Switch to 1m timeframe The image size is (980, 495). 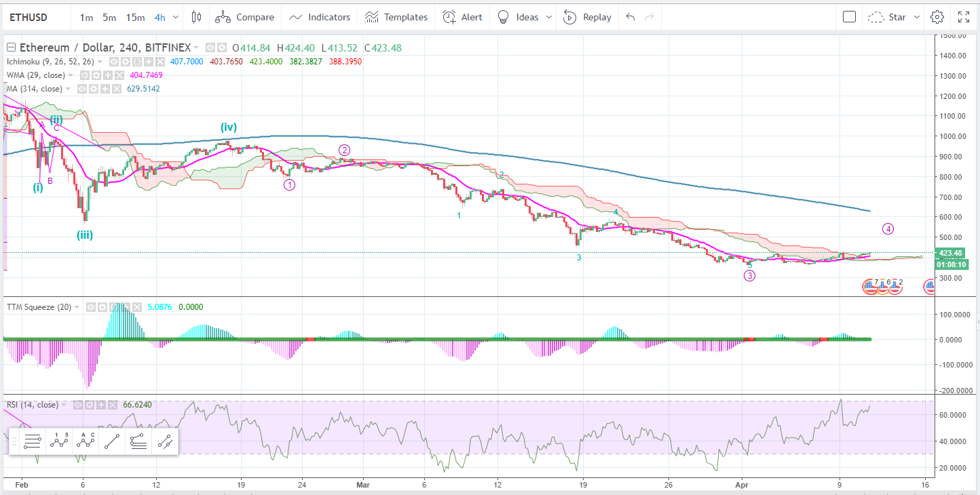click(x=86, y=17)
